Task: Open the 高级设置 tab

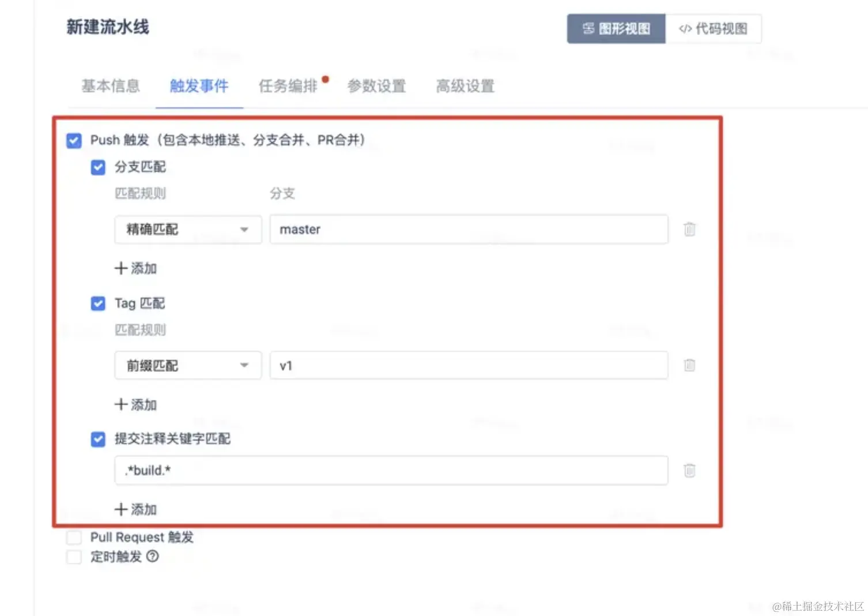Action: point(466,86)
